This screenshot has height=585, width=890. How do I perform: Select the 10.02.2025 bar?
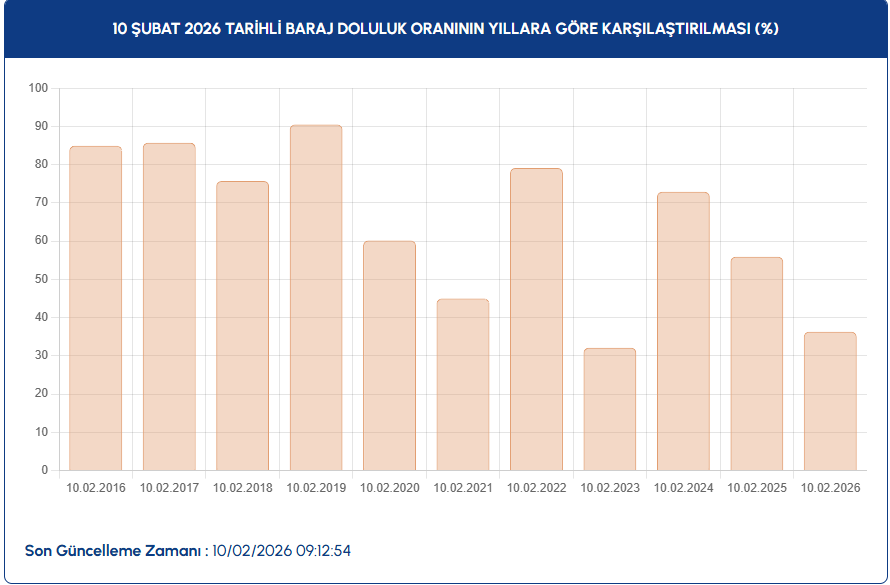(757, 363)
